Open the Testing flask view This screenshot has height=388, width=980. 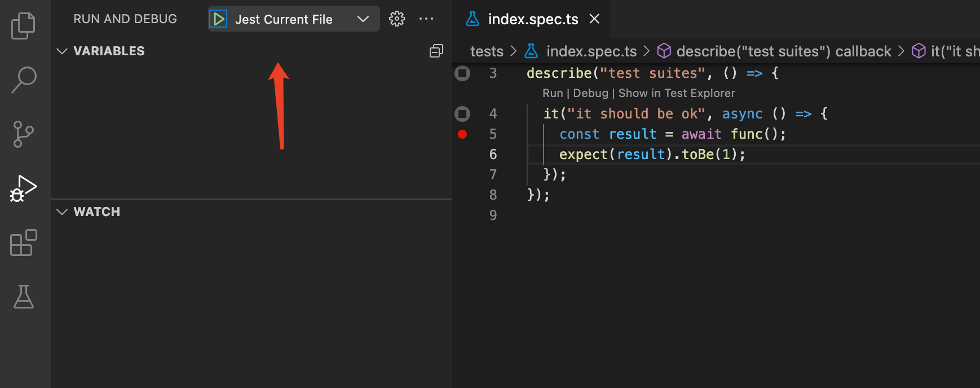[24, 297]
